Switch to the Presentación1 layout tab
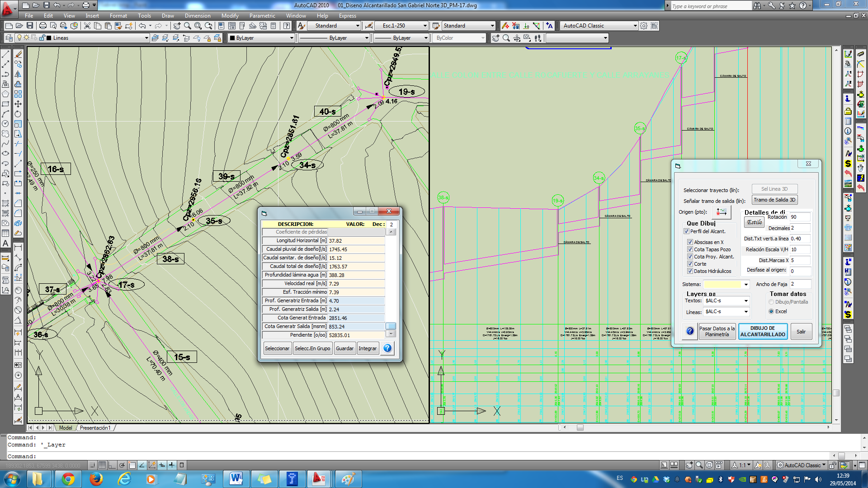The height and width of the screenshot is (488, 868). pos(95,428)
